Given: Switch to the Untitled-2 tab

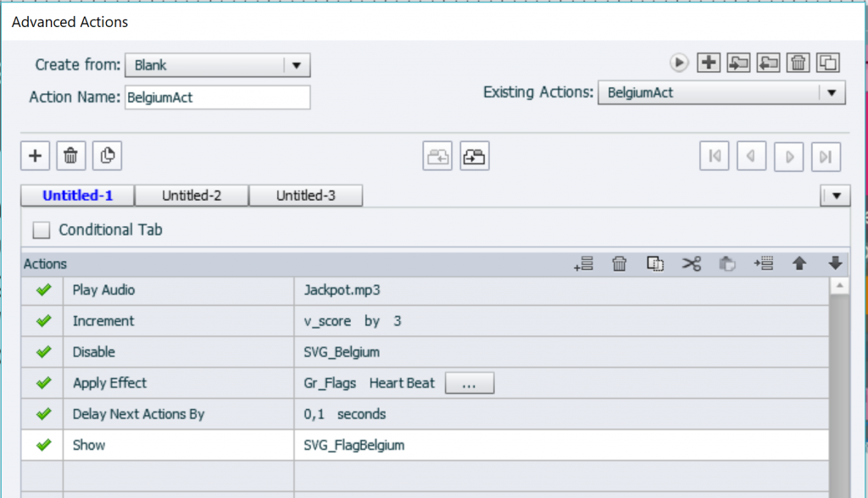Looking at the screenshot, I should point(192,196).
